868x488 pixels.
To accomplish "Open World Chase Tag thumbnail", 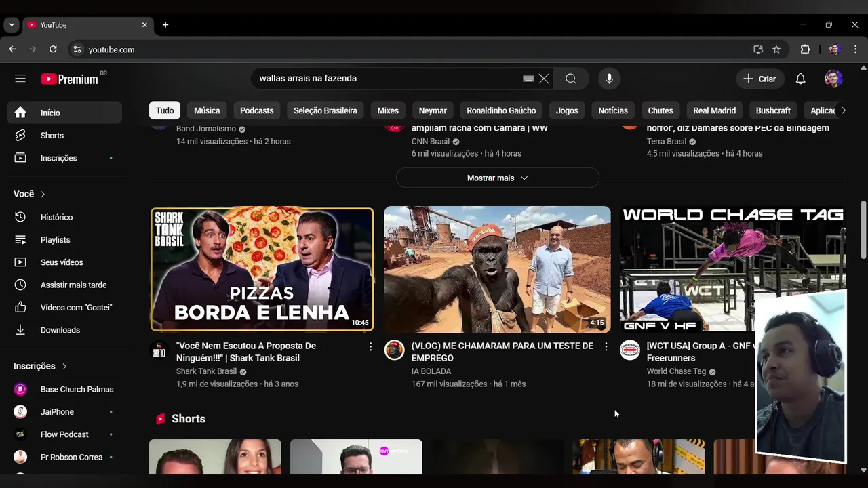I will click(x=732, y=269).
